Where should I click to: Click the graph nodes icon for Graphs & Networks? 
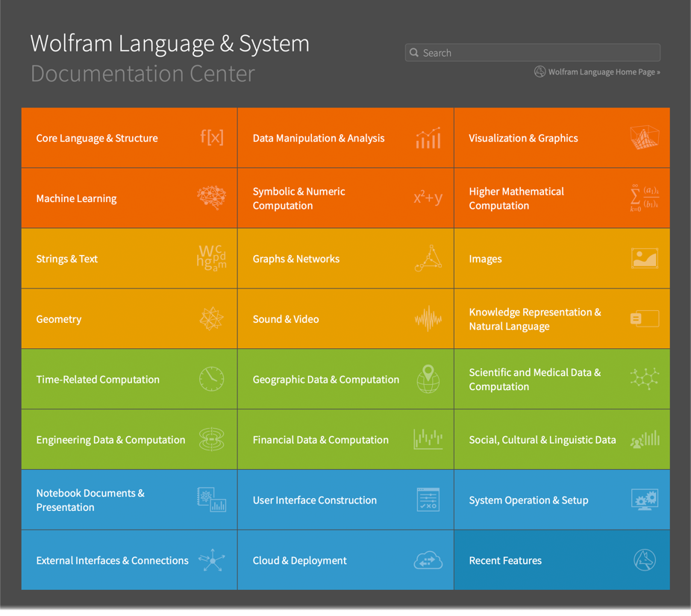pos(428,258)
